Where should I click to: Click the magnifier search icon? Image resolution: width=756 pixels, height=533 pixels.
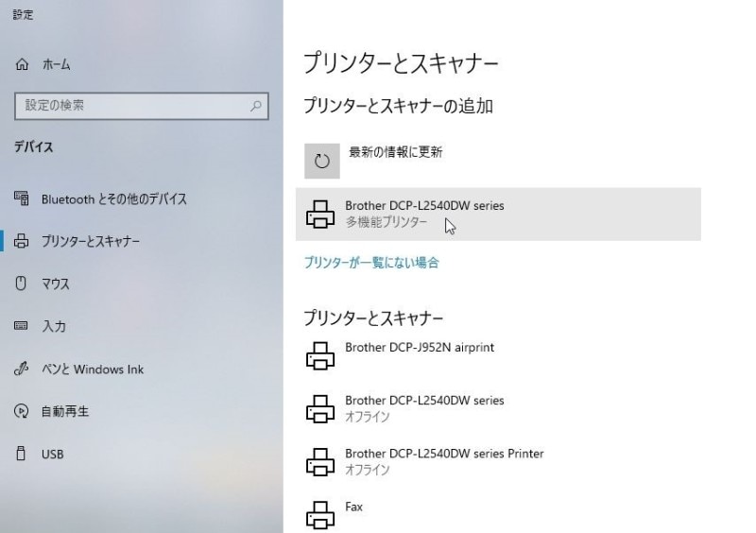tap(255, 106)
